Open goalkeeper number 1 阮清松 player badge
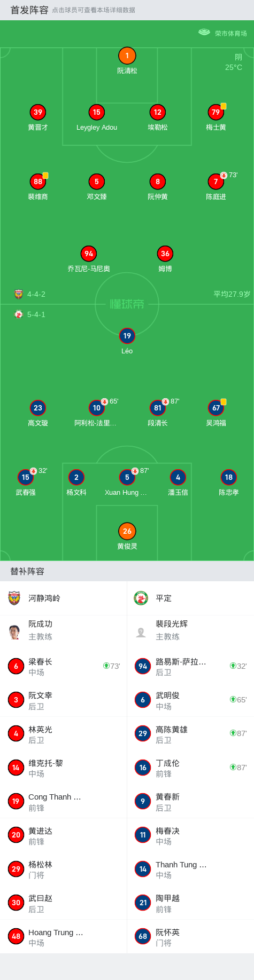 pyautogui.click(x=127, y=56)
